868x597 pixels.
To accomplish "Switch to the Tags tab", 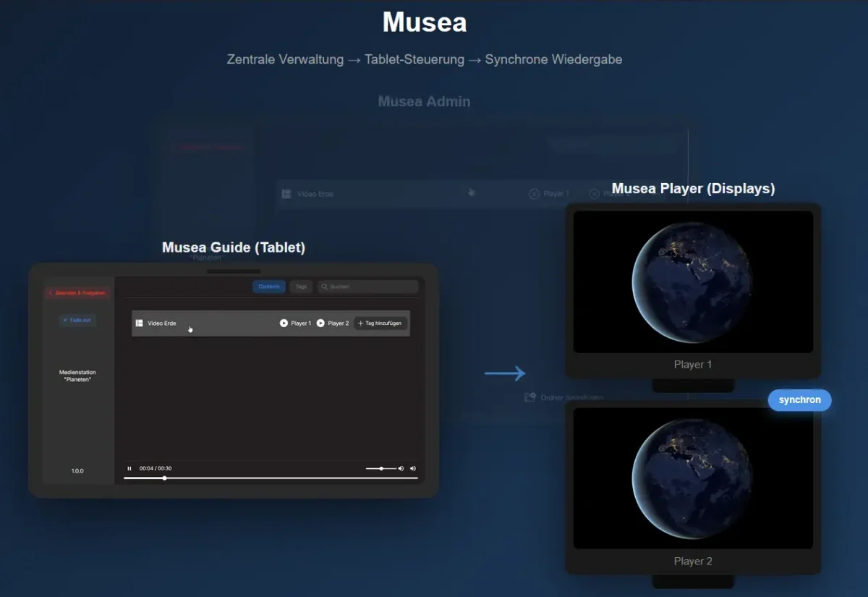I will [301, 287].
